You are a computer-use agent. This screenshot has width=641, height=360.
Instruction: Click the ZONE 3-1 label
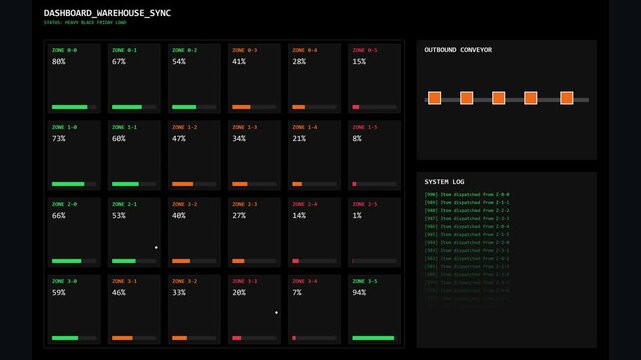tap(124, 281)
